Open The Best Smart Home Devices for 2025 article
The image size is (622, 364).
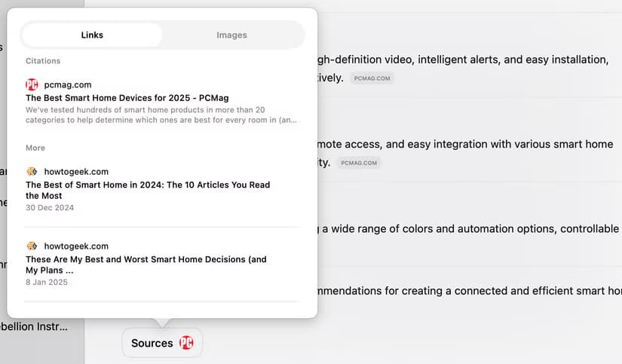tap(127, 98)
